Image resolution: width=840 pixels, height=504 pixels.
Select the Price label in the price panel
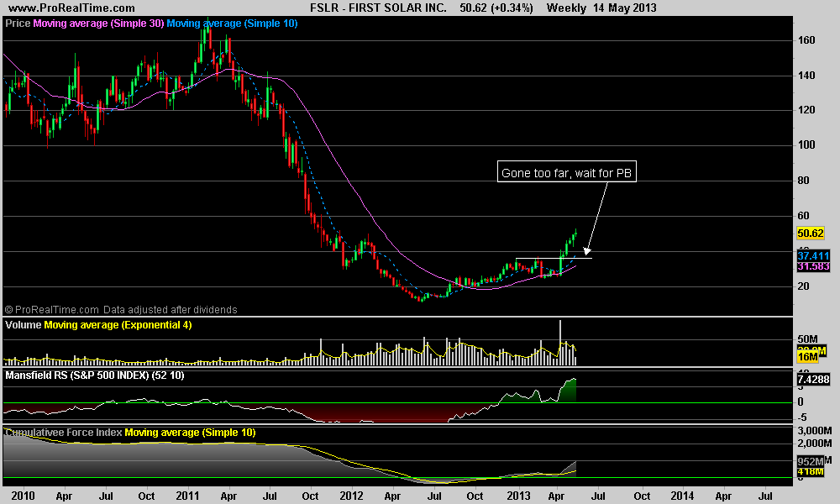click(x=18, y=24)
